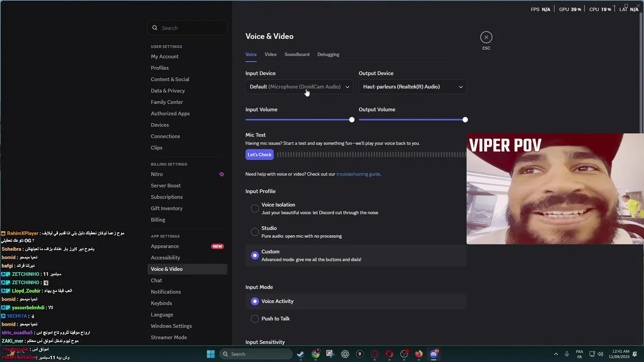The image size is (644, 362).
Task: Select Voice & Video in sidebar
Action: coord(187,269)
